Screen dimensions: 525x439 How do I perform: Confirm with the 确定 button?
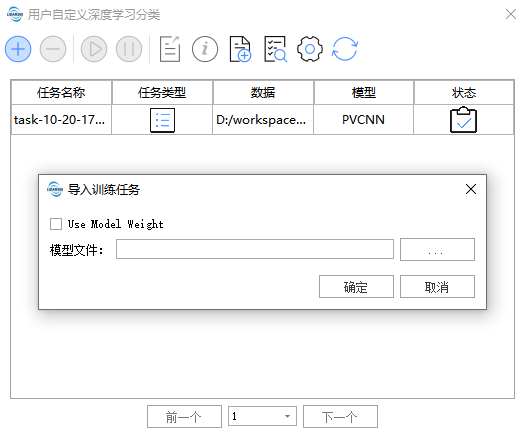coord(356,286)
